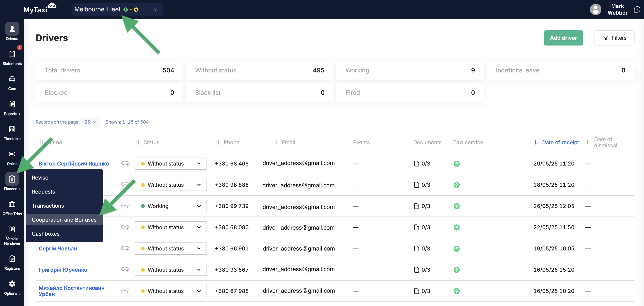This screenshot has height=306, width=644.
Task: Click phone number +380 67 988
Action: click(232, 291)
